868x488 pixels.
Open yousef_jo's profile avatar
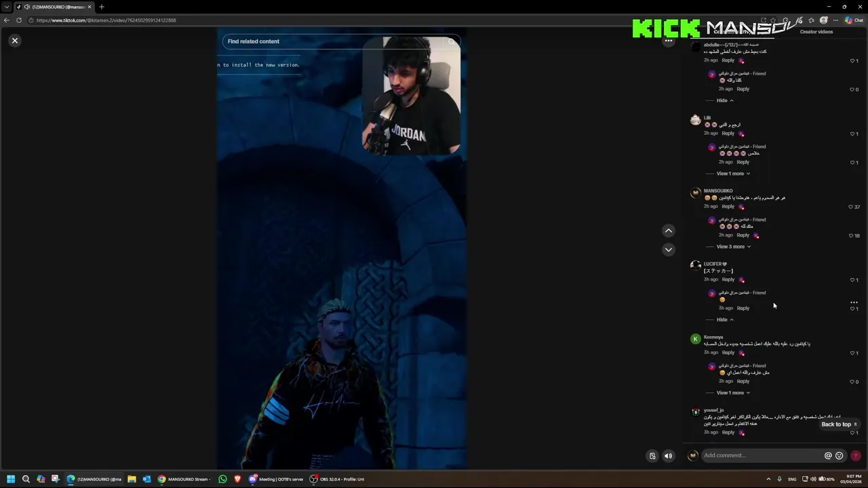(695, 412)
